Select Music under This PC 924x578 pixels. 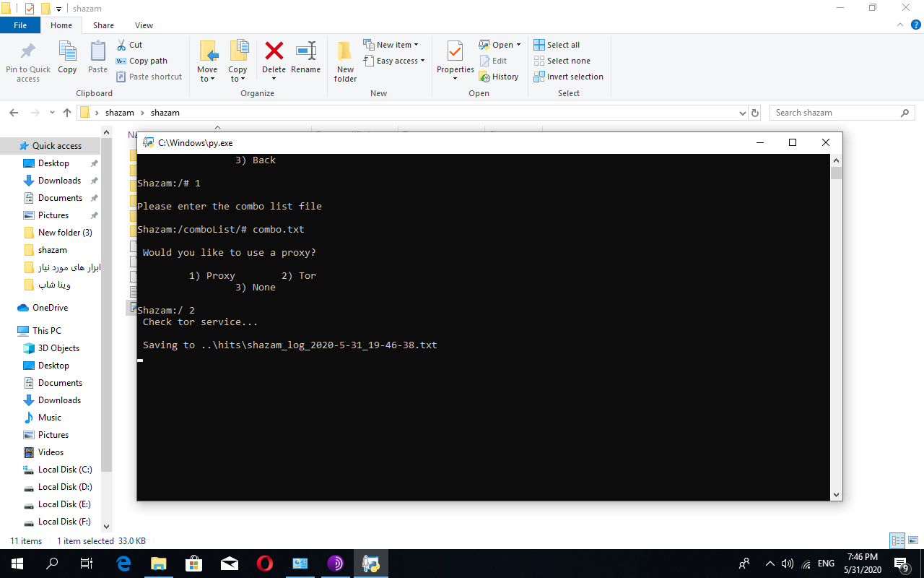(x=50, y=418)
